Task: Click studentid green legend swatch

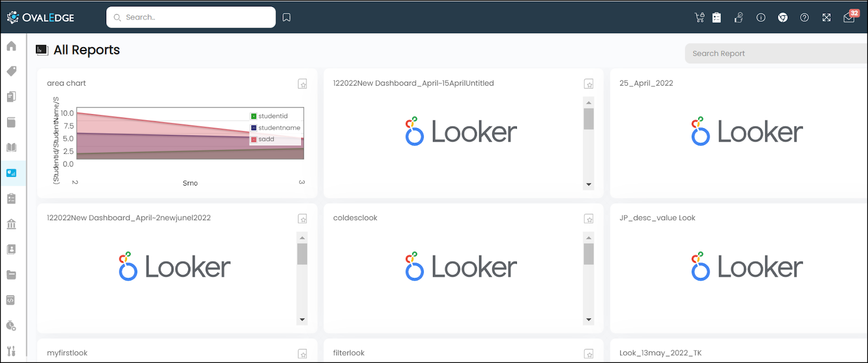Action: pos(253,116)
